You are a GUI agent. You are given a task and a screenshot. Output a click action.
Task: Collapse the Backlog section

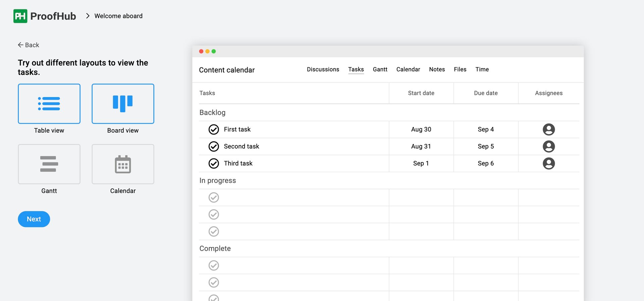(x=212, y=112)
